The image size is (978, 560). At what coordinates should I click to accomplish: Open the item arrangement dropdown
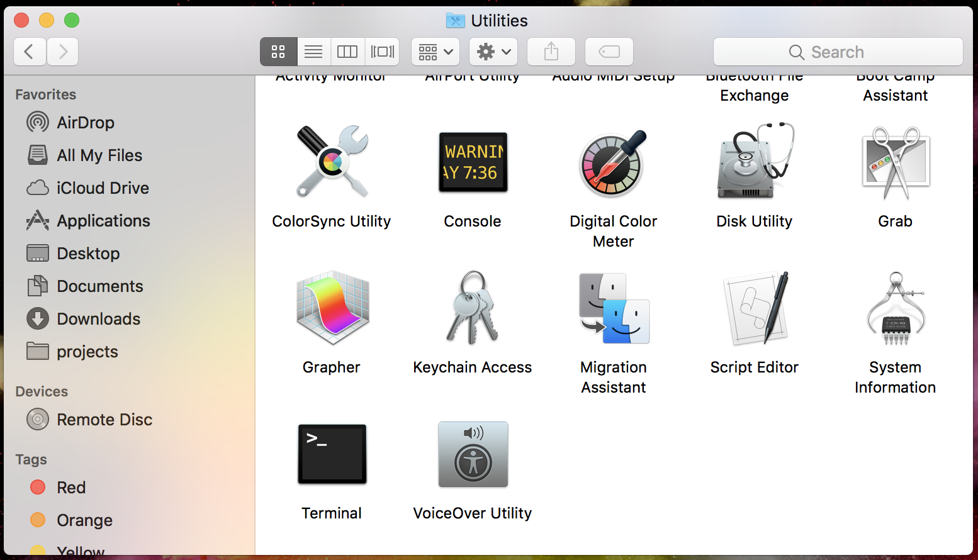pyautogui.click(x=436, y=52)
